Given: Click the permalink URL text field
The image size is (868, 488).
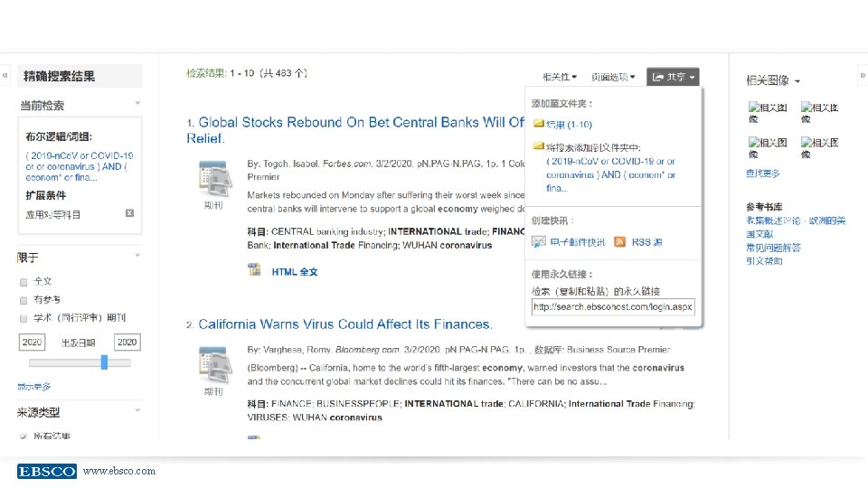Looking at the screenshot, I should pos(613,306).
